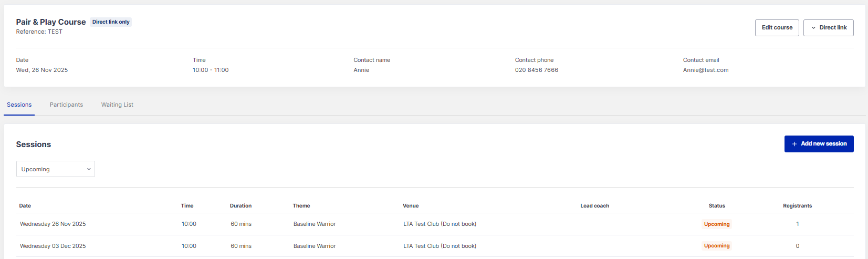
Task: Click the Date column header
Action: coord(25,206)
